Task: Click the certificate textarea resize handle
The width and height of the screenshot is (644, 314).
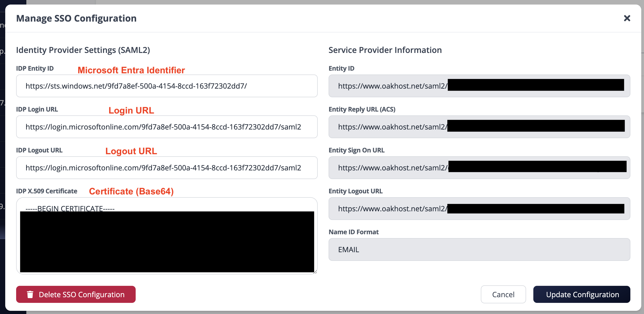Action: pyautogui.click(x=315, y=272)
